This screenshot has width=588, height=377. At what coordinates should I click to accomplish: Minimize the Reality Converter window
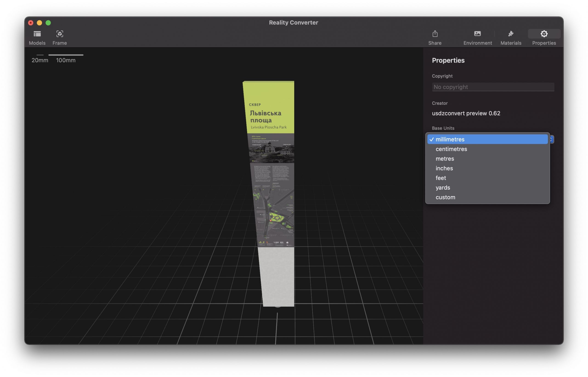tap(40, 23)
